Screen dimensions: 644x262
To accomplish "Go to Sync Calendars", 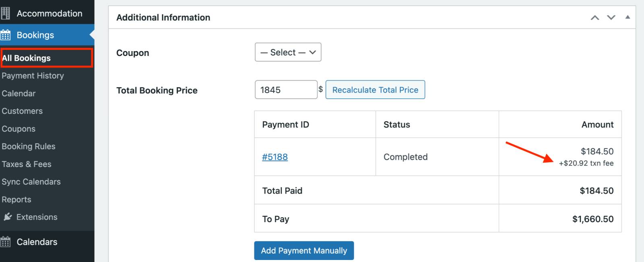I will coord(31,182).
